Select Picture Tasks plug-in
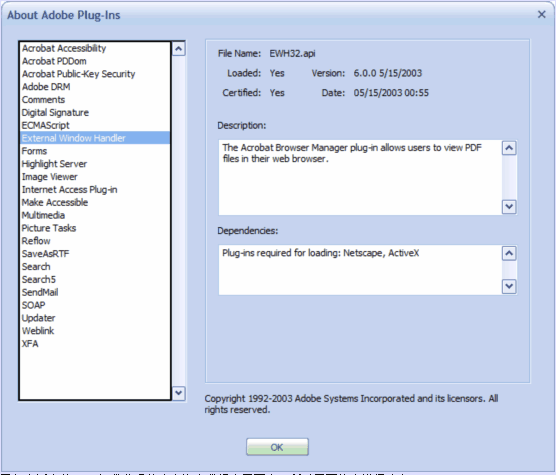Image resolution: width=556 pixels, height=475 pixels. tap(95, 228)
